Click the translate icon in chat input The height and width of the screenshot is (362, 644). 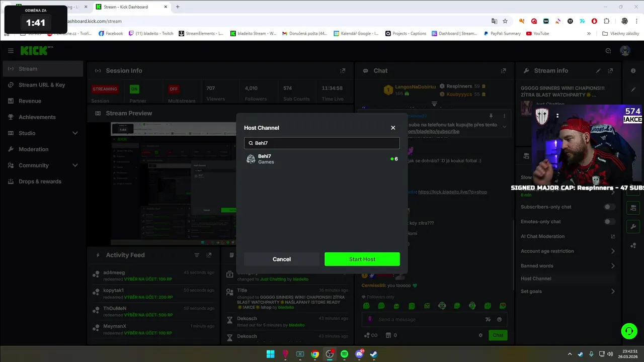coord(488,319)
